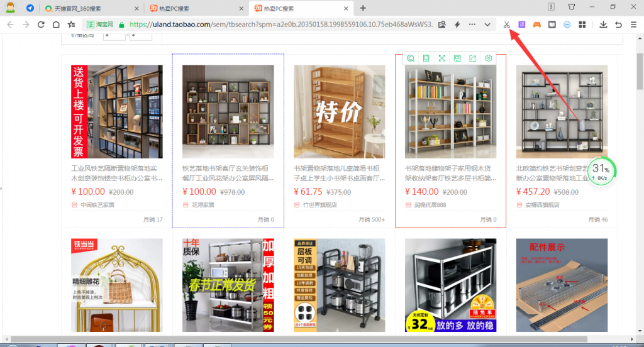644x347 pixels.
Task: Click the lightning speed-mode icon in address bar
Action: [x=457, y=25]
